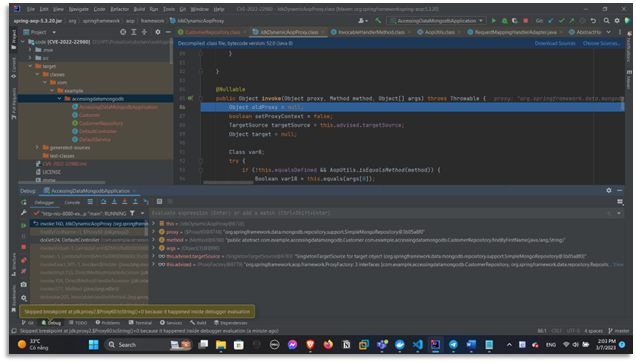The width and height of the screenshot is (636, 363).
Task: Click Step Into debugger icon
Action: [x=114, y=202]
